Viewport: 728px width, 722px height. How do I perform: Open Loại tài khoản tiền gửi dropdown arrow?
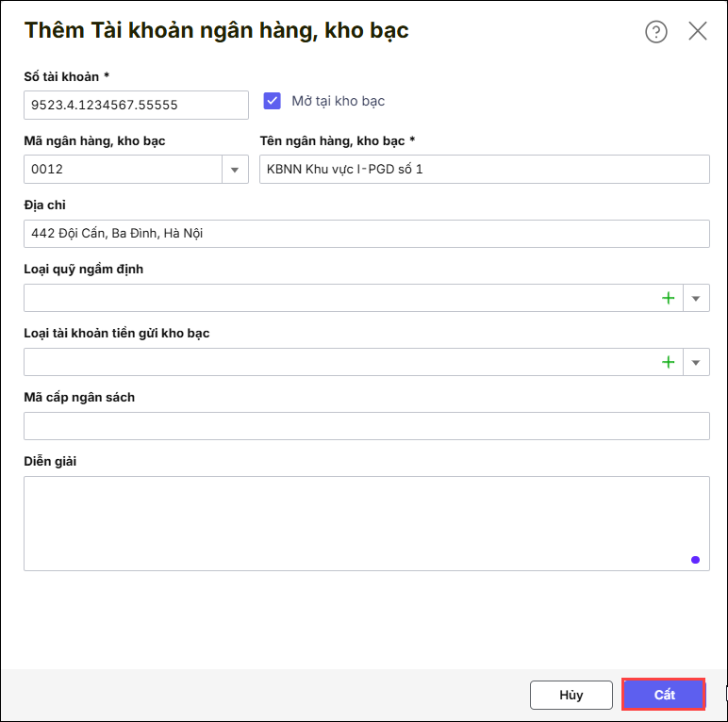pyautogui.click(x=696, y=362)
